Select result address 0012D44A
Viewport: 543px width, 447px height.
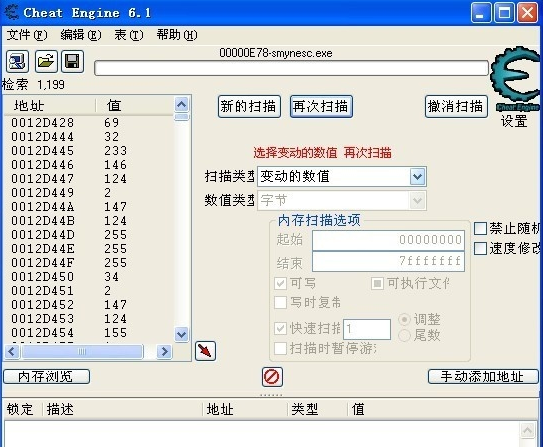pos(42,207)
